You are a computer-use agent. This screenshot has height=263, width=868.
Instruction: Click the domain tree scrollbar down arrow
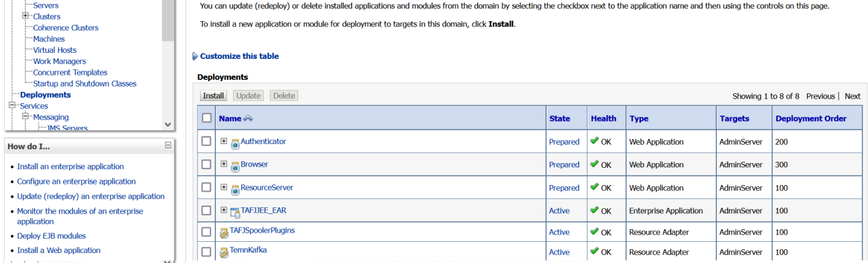pos(168,124)
